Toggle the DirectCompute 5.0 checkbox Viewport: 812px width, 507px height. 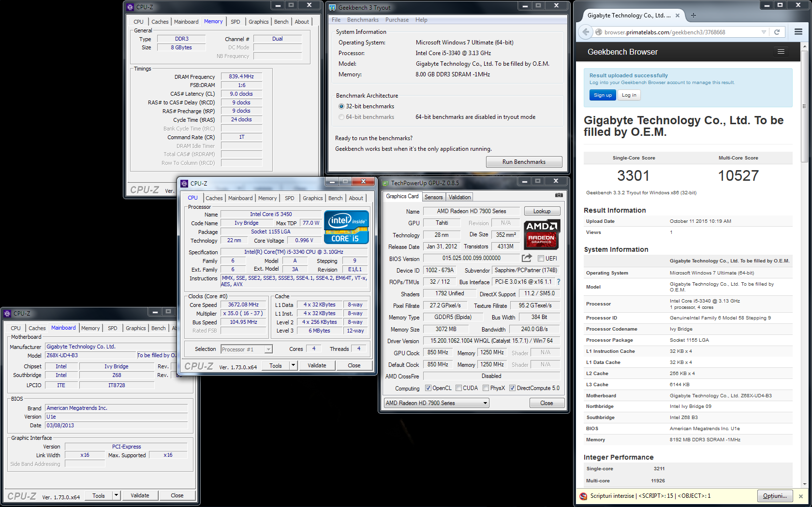[512, 388]
